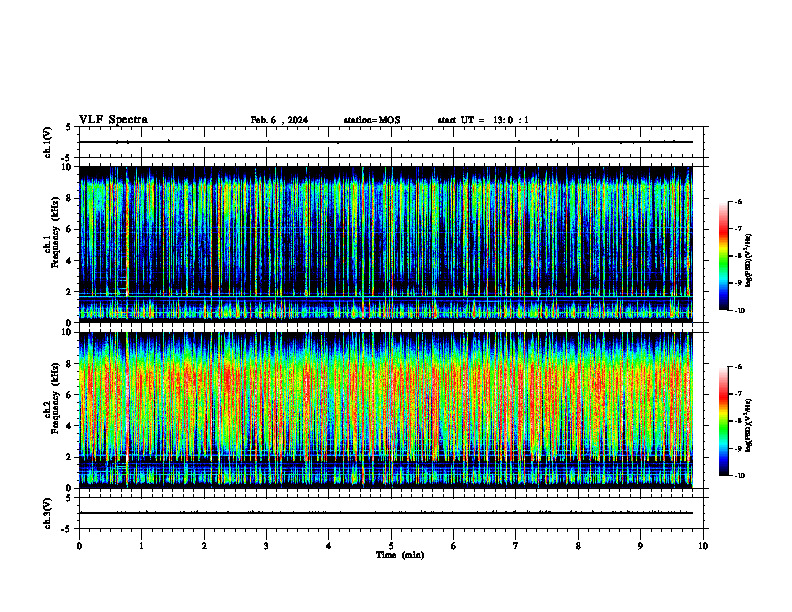
Task: Click inside the ch.3 voltage waveform strip
Action: click(x=391, y=513)
